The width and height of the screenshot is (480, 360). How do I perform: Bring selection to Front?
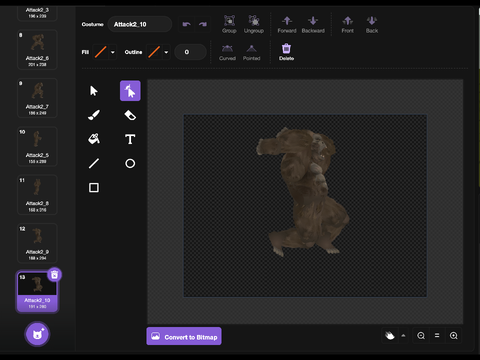coord(347,24)
